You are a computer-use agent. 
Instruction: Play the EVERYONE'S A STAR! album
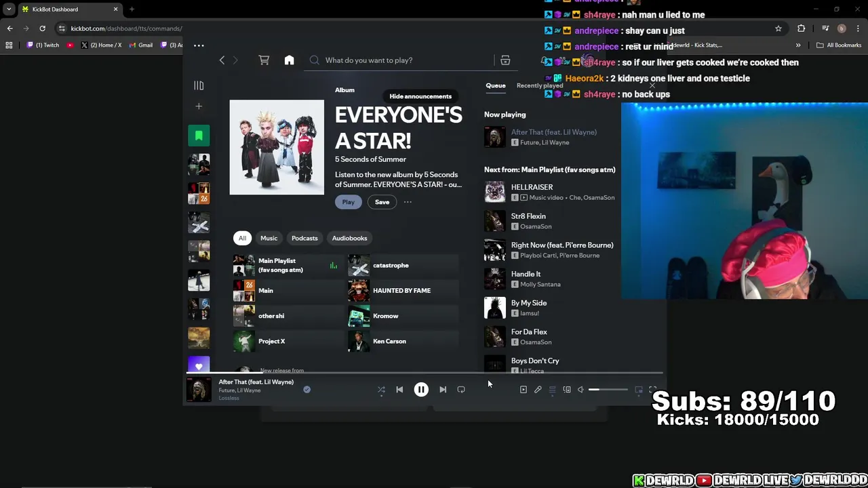click(x=348, y=202)
